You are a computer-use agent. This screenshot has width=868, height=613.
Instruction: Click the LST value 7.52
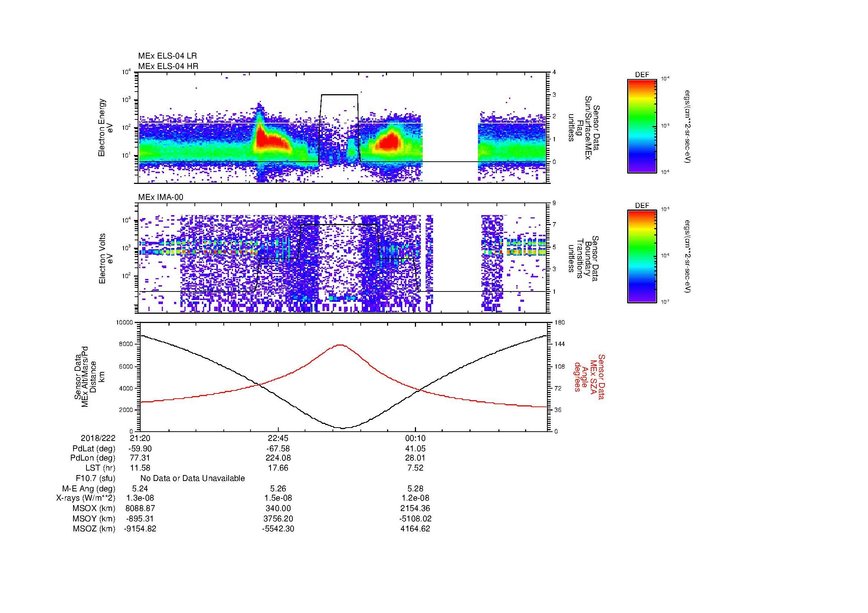click(415, 468)
